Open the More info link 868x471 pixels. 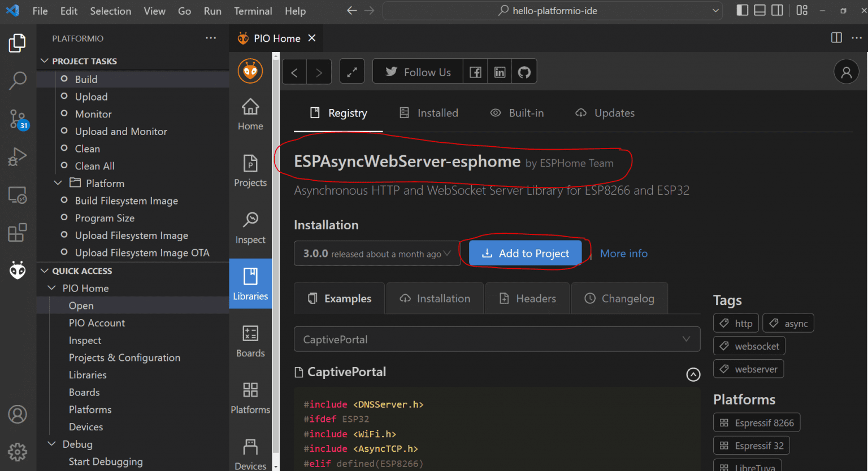click(x=623, y=254)
